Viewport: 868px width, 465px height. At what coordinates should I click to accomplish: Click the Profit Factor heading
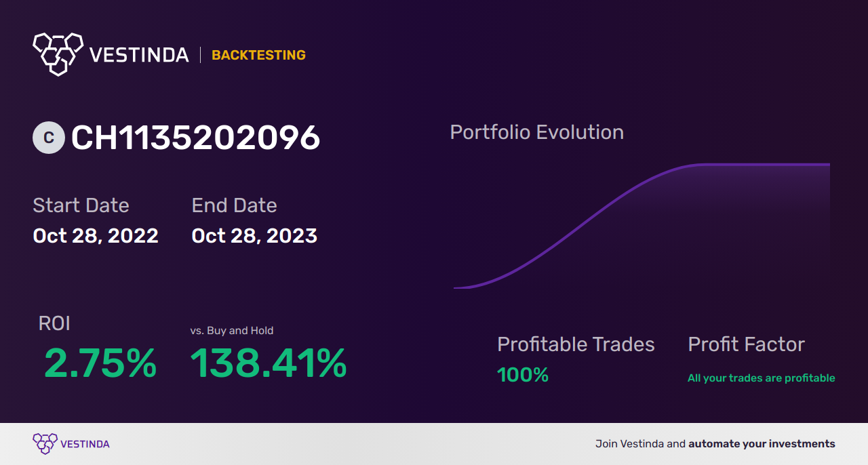coord(746,344)
